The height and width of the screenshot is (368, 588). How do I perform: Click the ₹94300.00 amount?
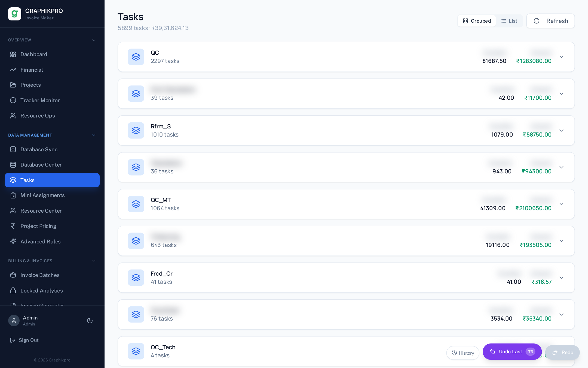(x=537, y=171)
